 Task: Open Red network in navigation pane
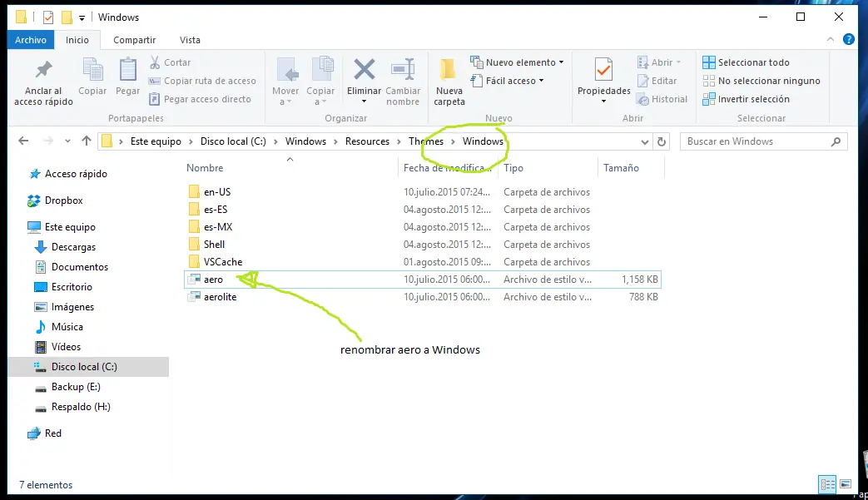click(44, 433)
